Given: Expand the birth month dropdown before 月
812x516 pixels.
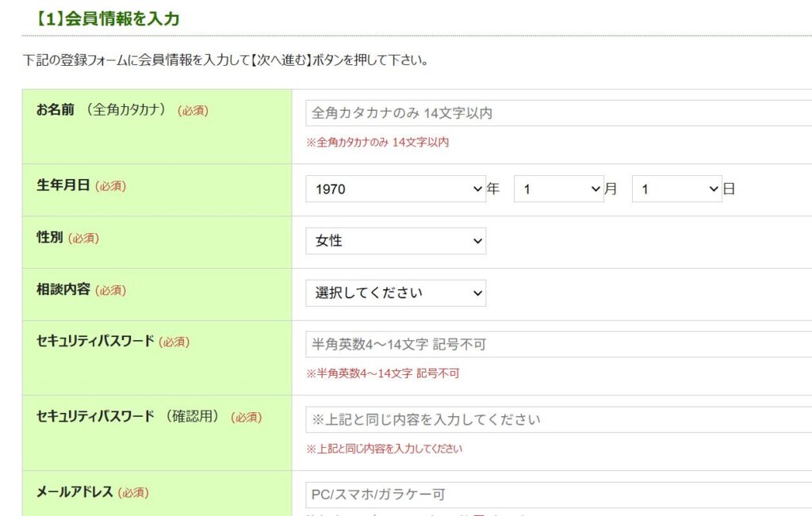Looking at the screenshot, I should tap(558, 189).
